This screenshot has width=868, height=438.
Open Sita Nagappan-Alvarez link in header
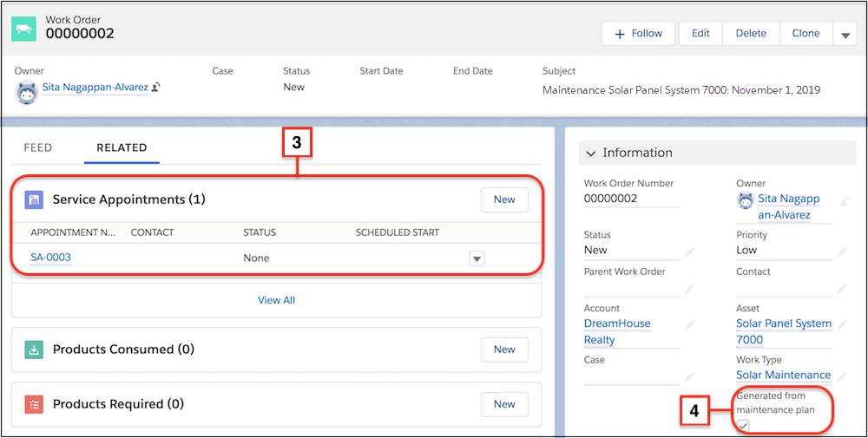(95, 87)
